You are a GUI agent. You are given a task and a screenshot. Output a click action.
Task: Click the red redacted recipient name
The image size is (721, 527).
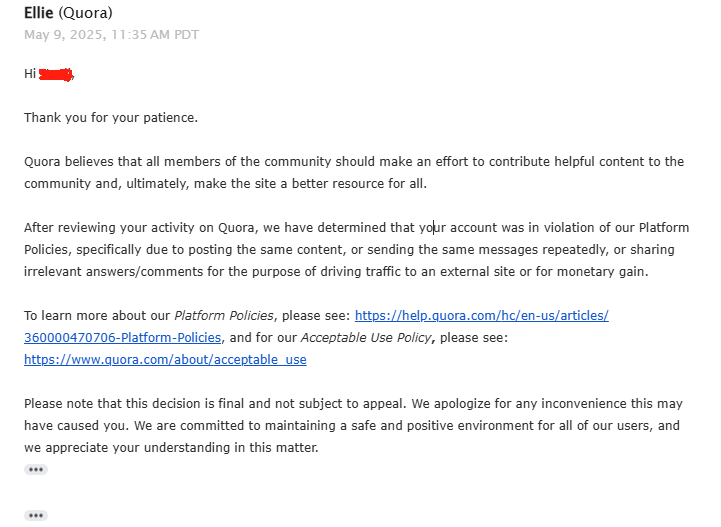tap(56, 74)
